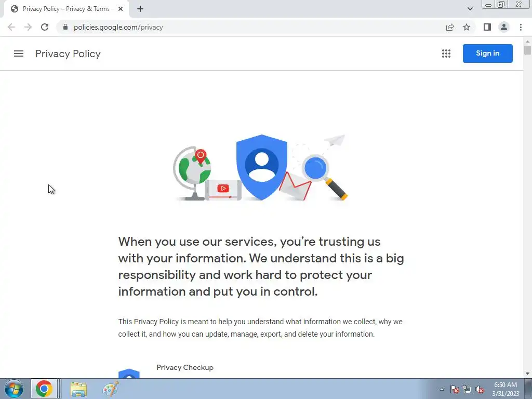Show hidden system tray icons
The image size is (532, 399).
tap(442, 389)
